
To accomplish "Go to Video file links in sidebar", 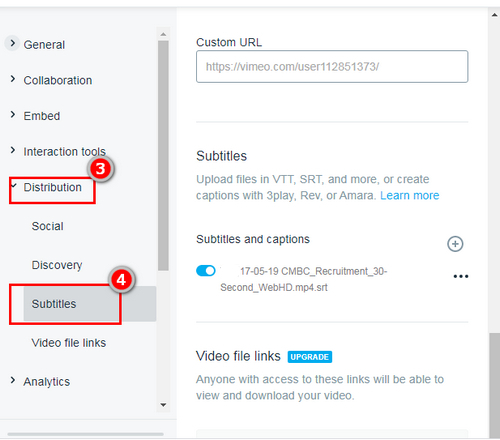I will [x=69, y=343].
